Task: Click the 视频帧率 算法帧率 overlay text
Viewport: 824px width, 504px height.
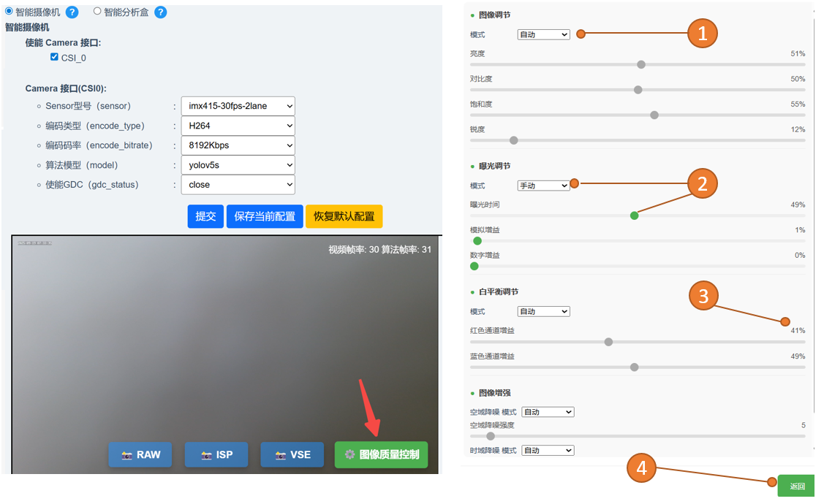Action: click(380, 250)
